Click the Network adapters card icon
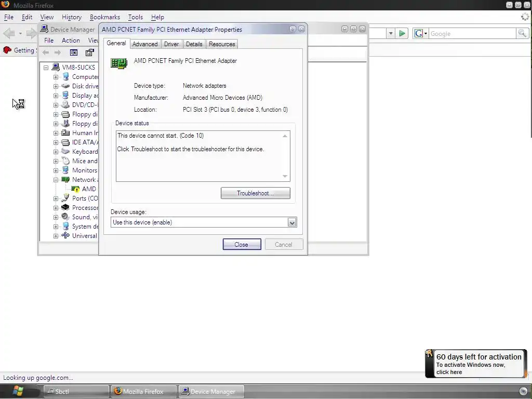This screenshot has height=399, width=532. coord(65,179)
